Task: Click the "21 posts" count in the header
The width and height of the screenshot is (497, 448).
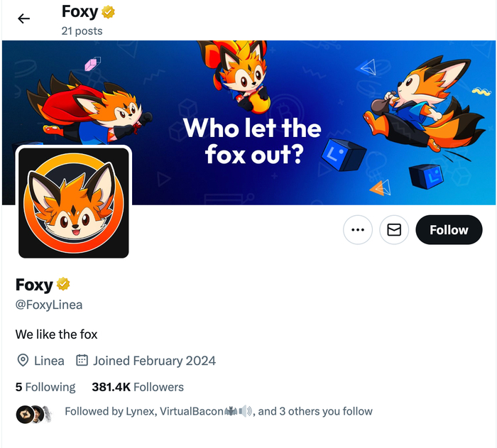Action: tap(82, 31)
